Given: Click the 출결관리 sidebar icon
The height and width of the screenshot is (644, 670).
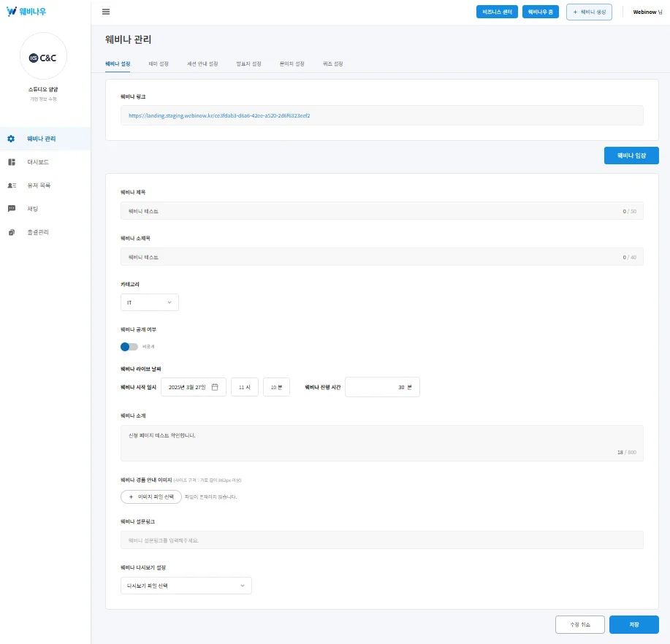Looking at the screenshot, I should (x=11, y=232).
